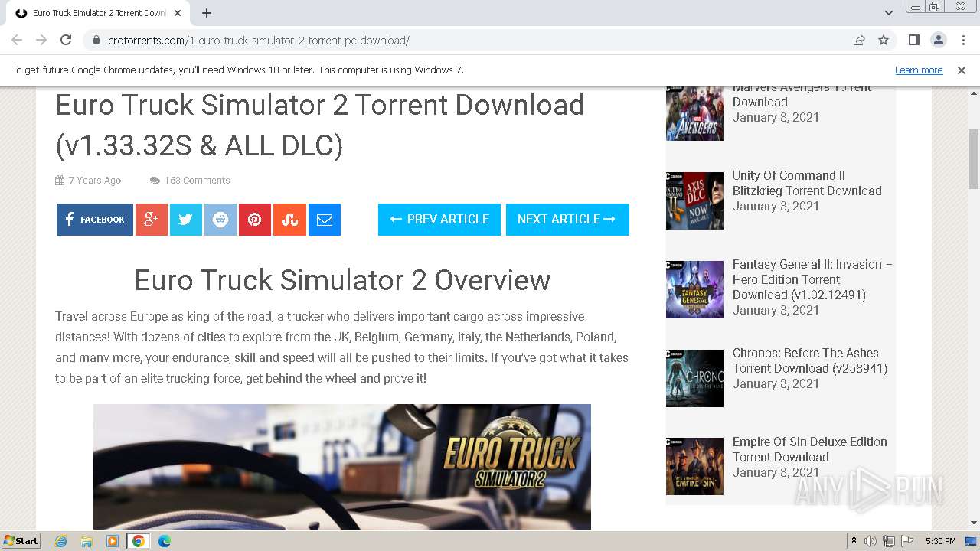Share article via Facebook button

coord(95,220)
